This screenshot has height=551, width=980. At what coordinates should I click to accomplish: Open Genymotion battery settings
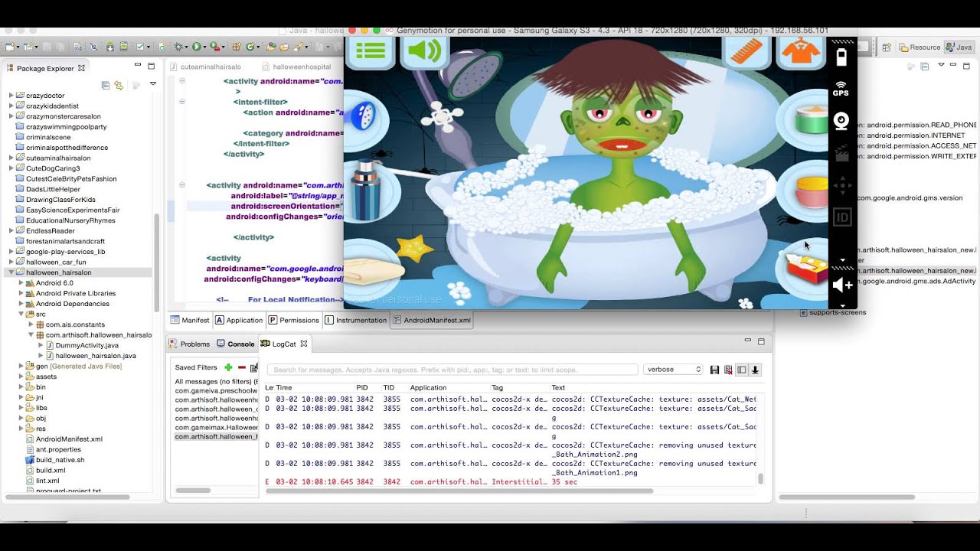point(841,58)
